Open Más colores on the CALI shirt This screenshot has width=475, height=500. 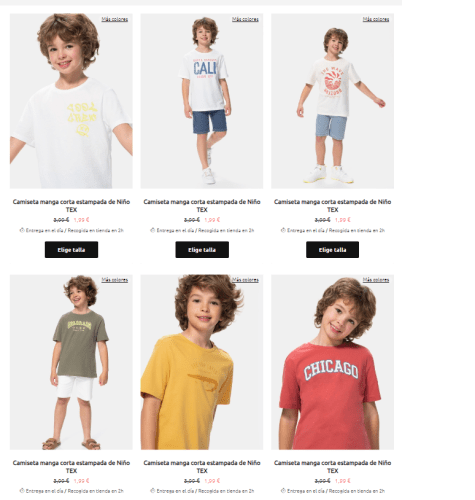245,19
